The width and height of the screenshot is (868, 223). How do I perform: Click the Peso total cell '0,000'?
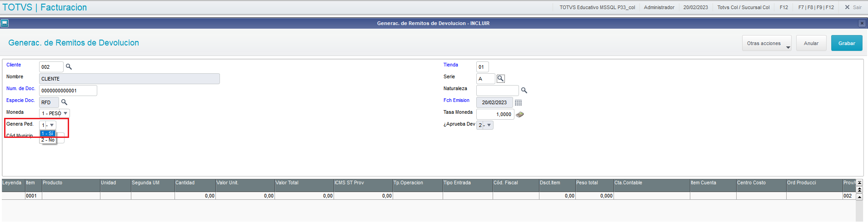(x=594, y=196)
